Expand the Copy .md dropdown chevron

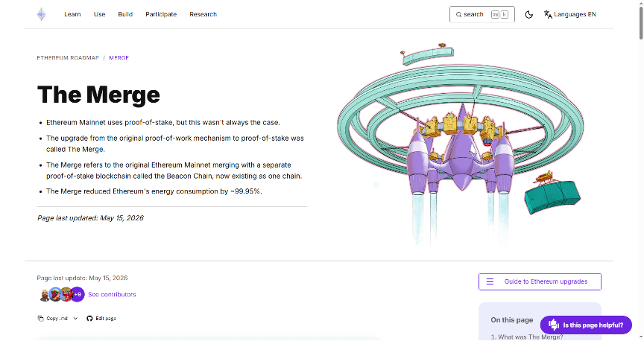pyautogui.click(x=75, y=319)
